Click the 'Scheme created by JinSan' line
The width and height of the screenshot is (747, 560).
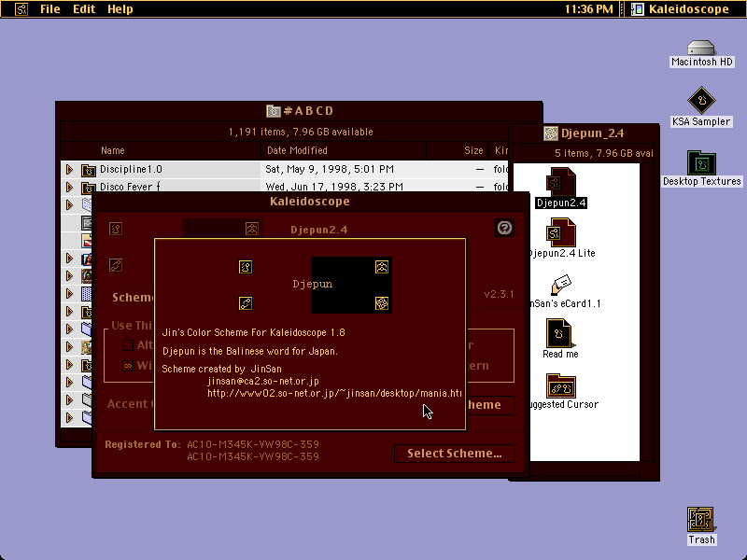[221, 369]
